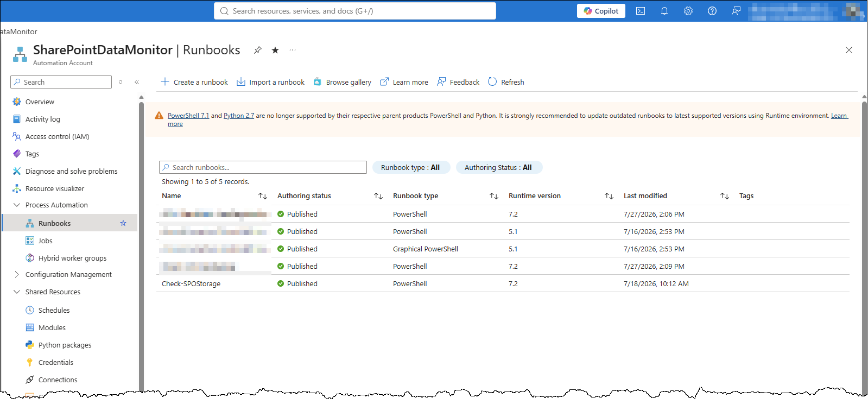868x404 pixels.
Task: Open Overview in the sidebar
Action: point(40,102)
